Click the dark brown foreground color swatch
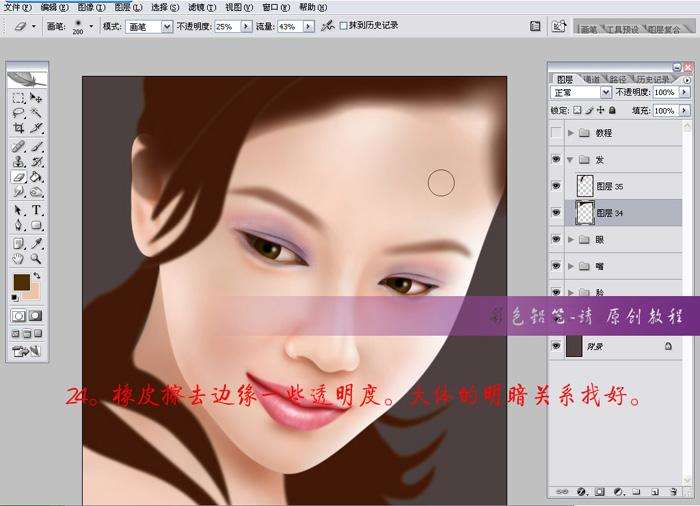 click(x=21, y=282)
